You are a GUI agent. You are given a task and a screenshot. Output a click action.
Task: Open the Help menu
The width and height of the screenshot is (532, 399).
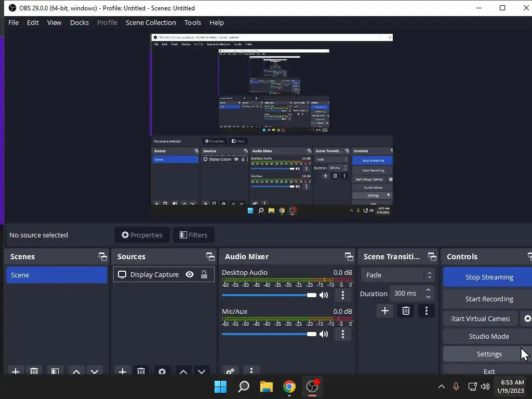[217, 22]
